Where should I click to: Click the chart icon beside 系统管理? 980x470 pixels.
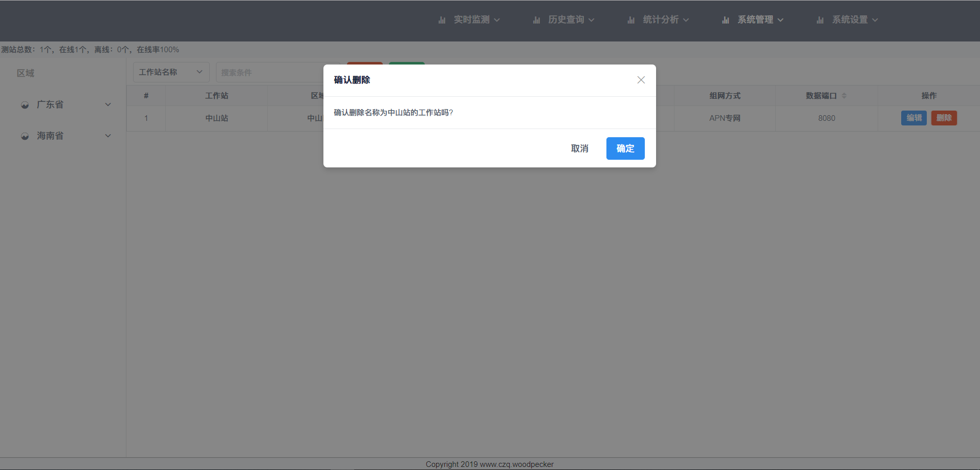pos(726,20)
